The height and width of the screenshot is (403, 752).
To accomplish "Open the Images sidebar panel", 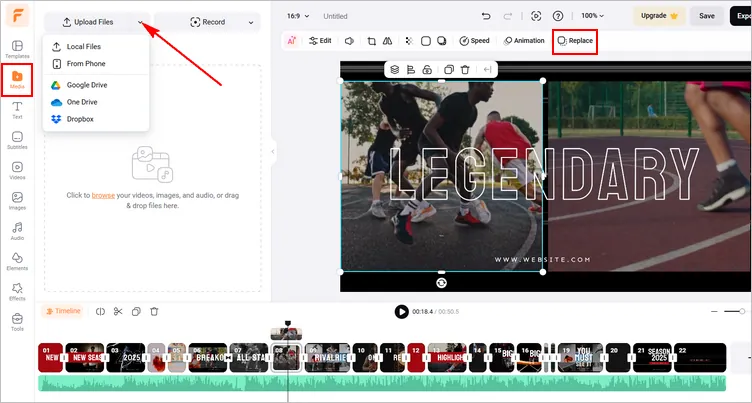I will [17, 201].
